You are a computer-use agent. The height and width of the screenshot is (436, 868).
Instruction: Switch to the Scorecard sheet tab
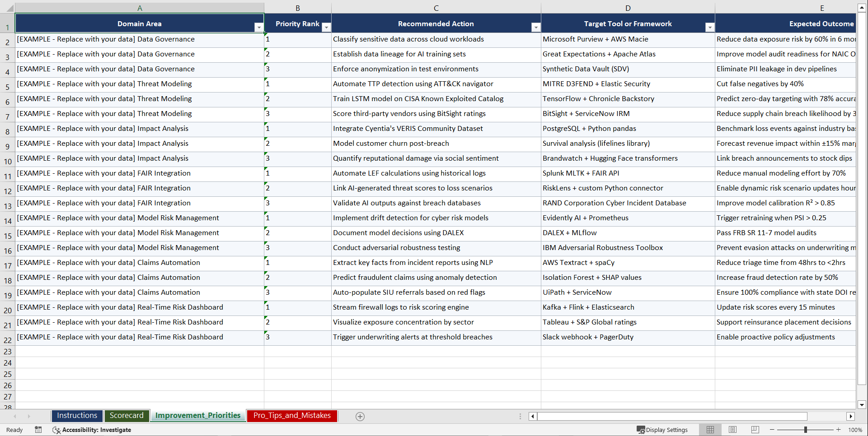[x=127, y=415]
